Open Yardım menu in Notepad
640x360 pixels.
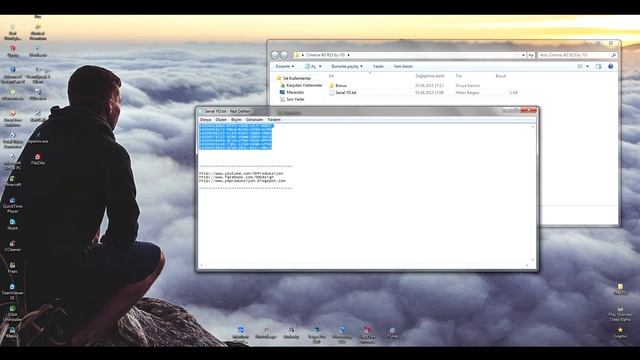tap(274, 120)
